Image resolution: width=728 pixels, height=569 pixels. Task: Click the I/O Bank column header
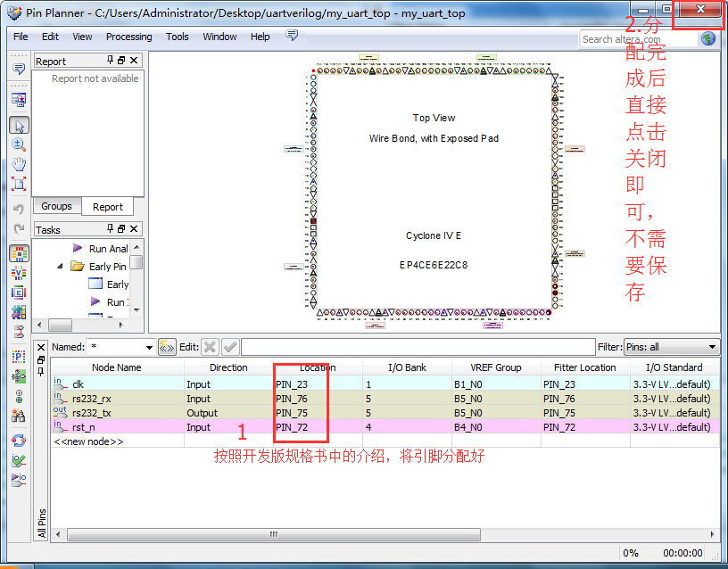coord(407,367)
